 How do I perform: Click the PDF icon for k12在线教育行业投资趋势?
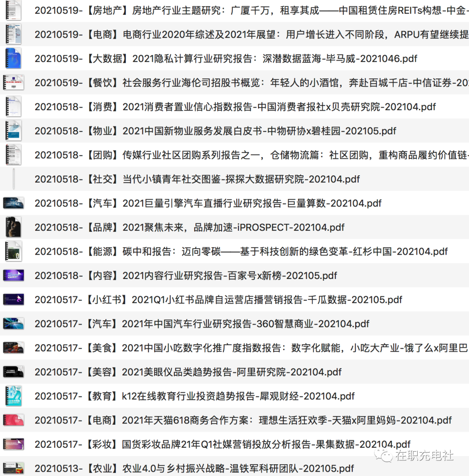(x=13, y=396)
